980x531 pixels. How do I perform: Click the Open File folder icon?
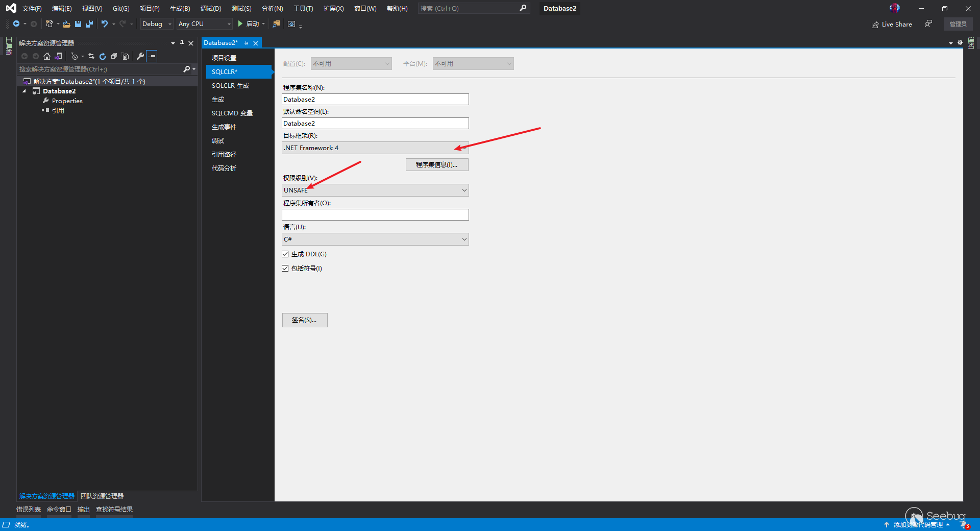[66, 24]
